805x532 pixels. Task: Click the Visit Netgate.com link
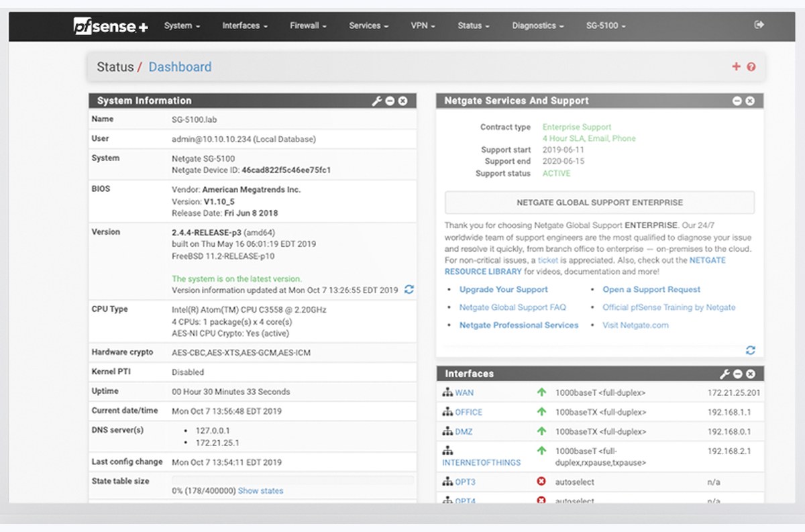click(635, 325)
